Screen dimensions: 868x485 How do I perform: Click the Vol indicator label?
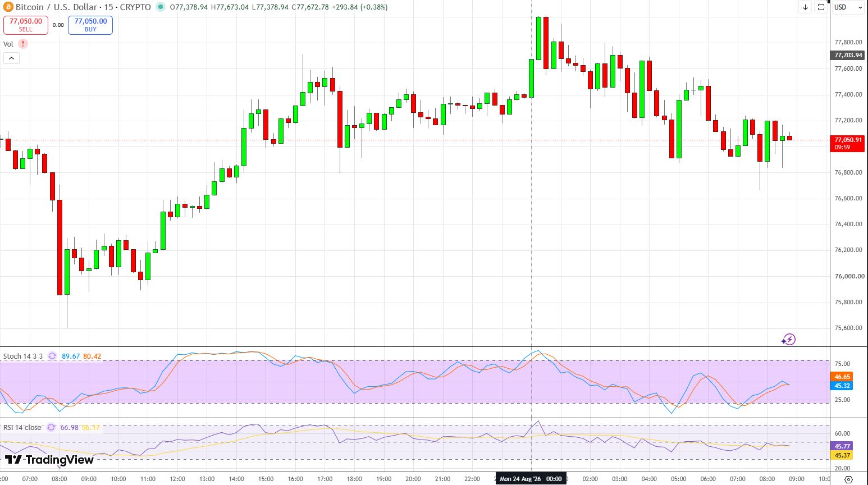8,44
